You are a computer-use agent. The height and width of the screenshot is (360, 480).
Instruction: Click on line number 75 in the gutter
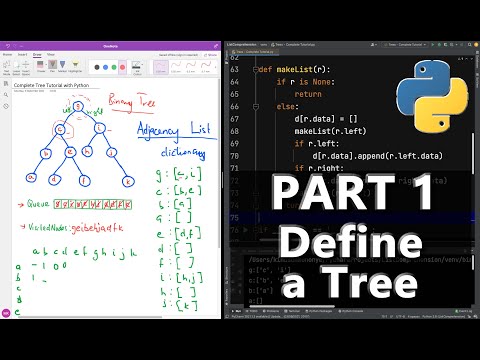pyautogui.click(x=235, y=218)
